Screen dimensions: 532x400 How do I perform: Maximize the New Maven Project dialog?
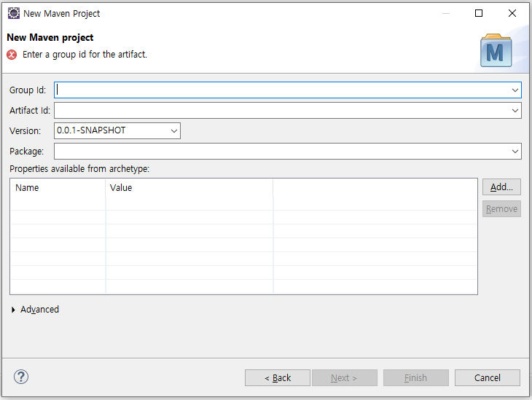(479, 13)
